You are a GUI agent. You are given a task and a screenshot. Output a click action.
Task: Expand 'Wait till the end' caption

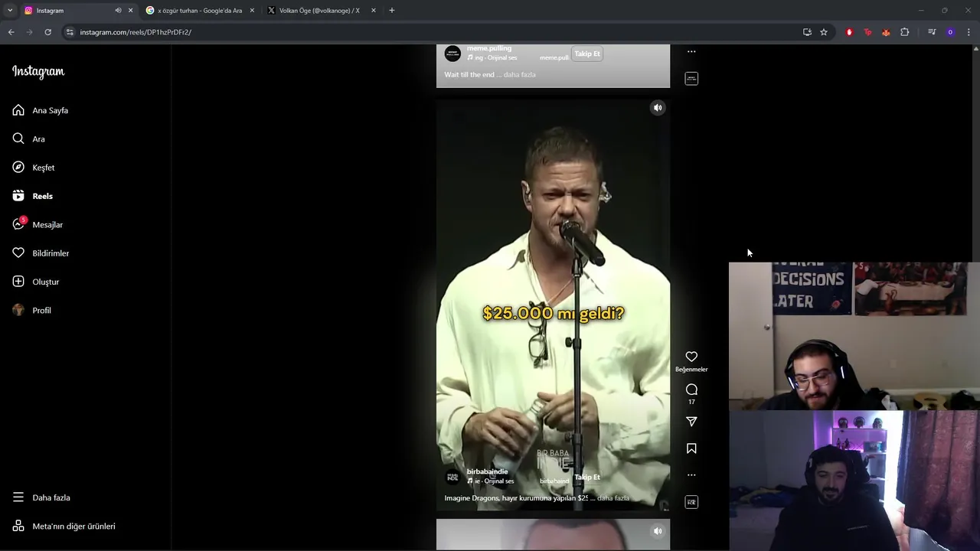pos(519,75)
